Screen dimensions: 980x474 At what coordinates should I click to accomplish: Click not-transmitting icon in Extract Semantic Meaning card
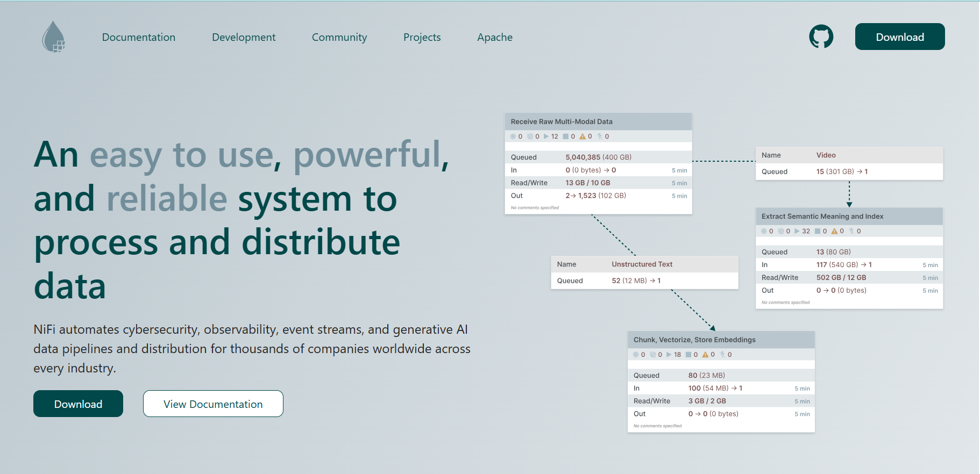tap(781, 231)
